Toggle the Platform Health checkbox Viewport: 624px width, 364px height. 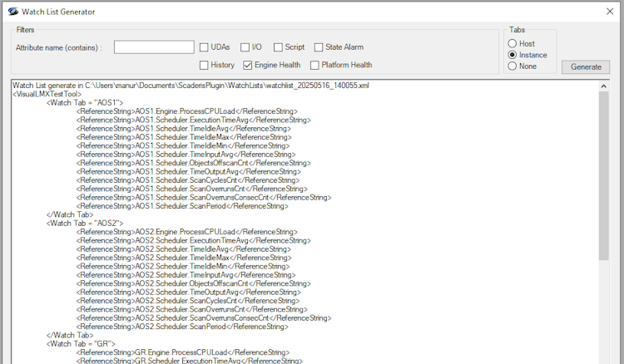[x=314, y=65]
